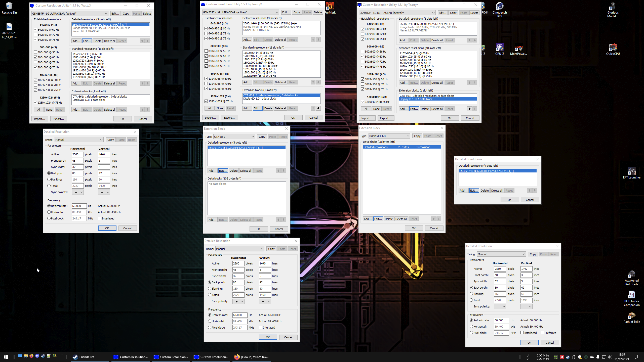Open the MorePower desktop shortcut
The image size is (644, 362).
coord(518,49)
